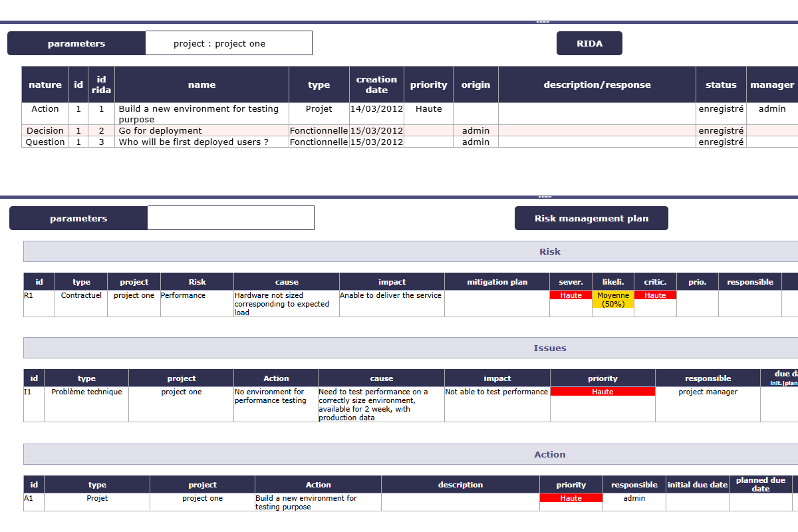Click the Risk management plan button
Screen dimensions: 798x532
click(x=591, y=218)
